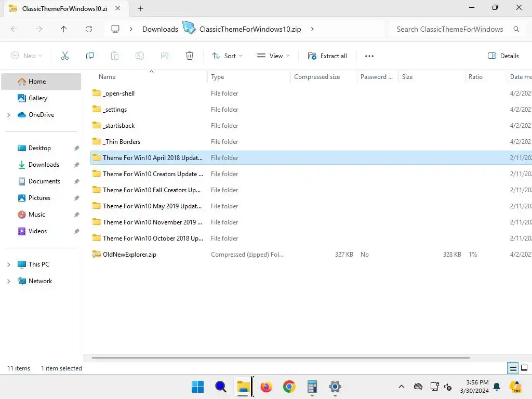Screen dimensions: 532x399
Task: Click the Rename icon in toolbar
Action: click(140, 56)
